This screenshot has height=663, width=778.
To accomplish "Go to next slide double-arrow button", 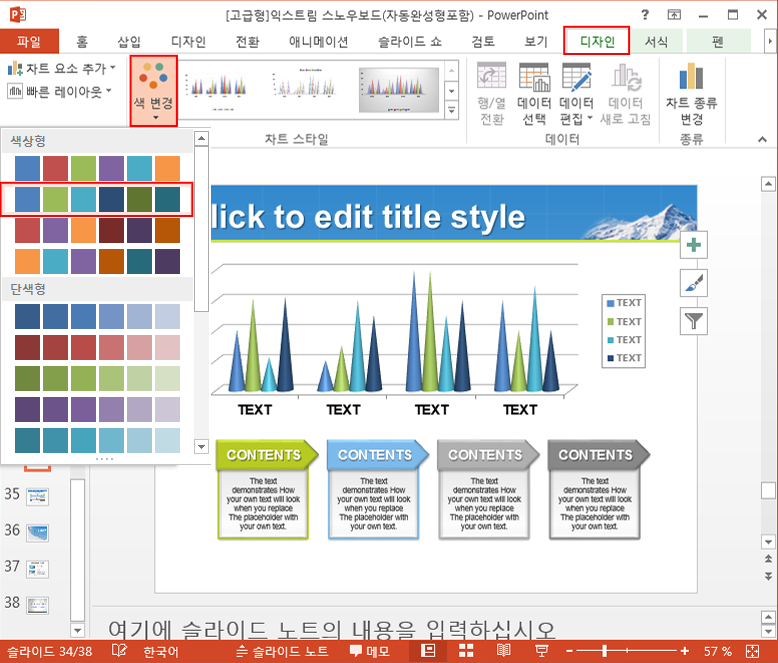I will 768,576.
